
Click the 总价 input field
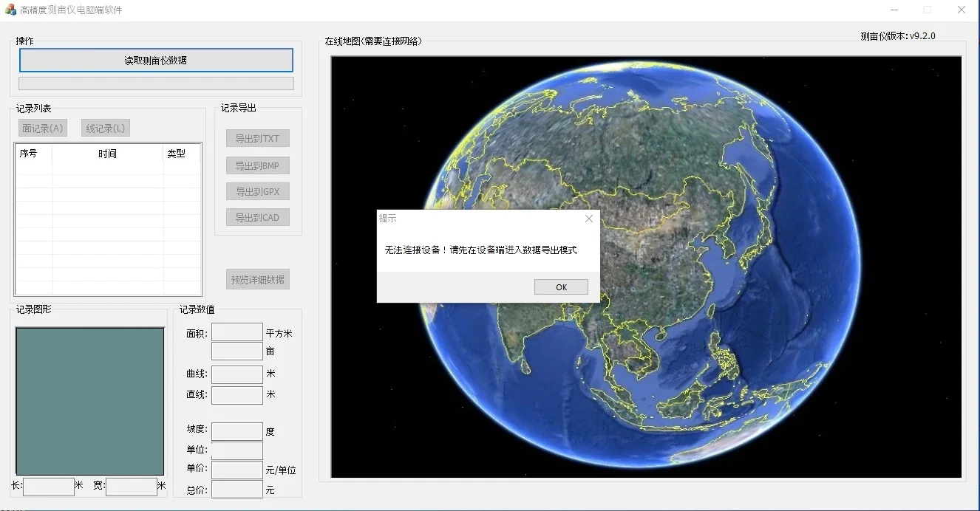(237, 489)
